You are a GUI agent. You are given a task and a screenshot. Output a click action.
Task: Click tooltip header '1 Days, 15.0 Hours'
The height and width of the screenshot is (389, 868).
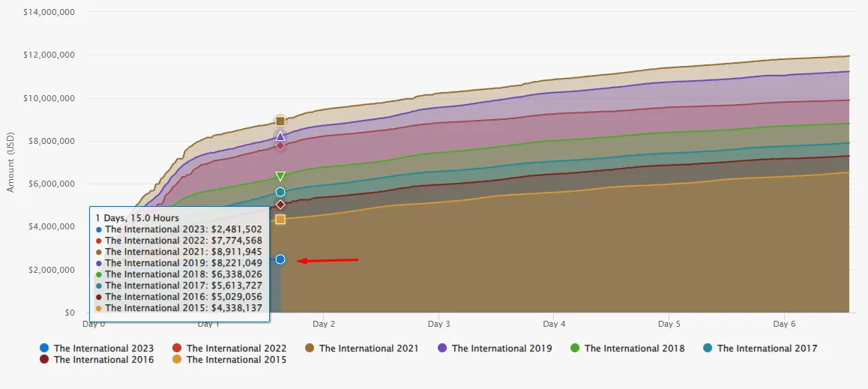coord(136,217)
